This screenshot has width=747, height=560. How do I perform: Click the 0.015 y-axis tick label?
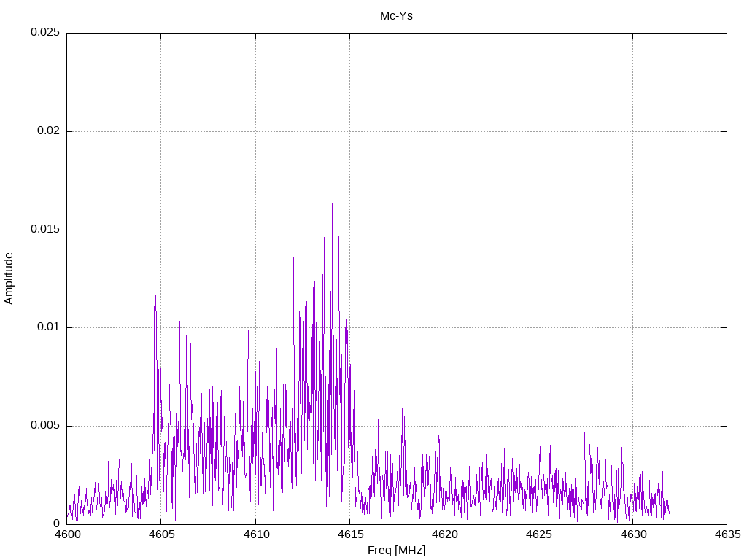pos(44,230)
